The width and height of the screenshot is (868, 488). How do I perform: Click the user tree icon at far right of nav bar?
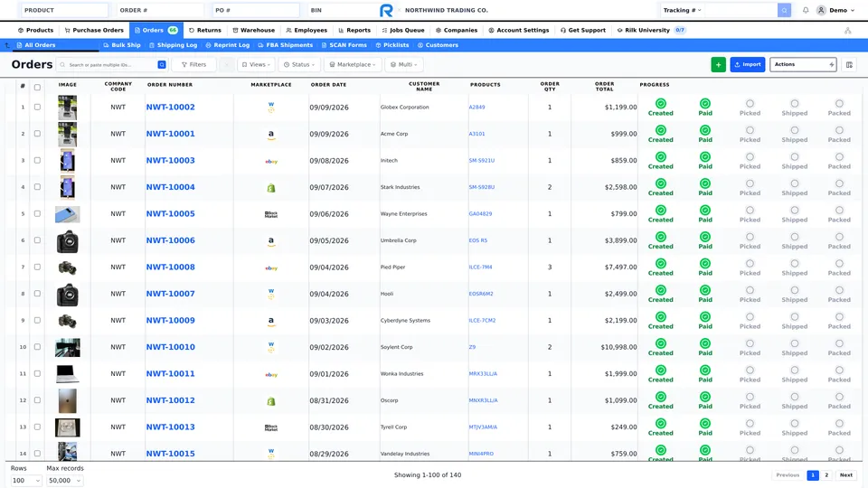[847, 31]
